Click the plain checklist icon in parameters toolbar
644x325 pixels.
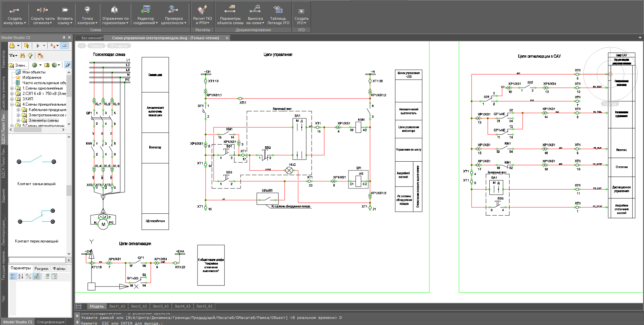54,276
